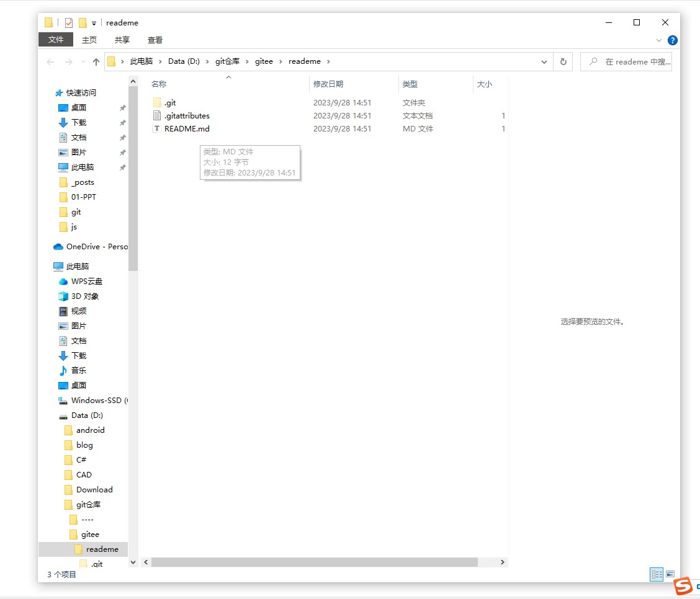
Task: Switch to the 查看 ribbon tab
Action: click(x=155, y=40)
